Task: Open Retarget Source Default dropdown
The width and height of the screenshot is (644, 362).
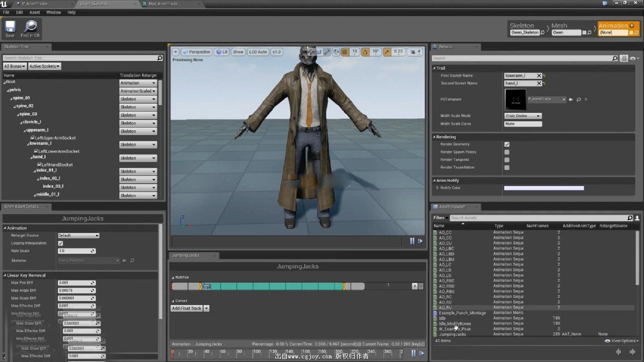Action: pos(78,235)
